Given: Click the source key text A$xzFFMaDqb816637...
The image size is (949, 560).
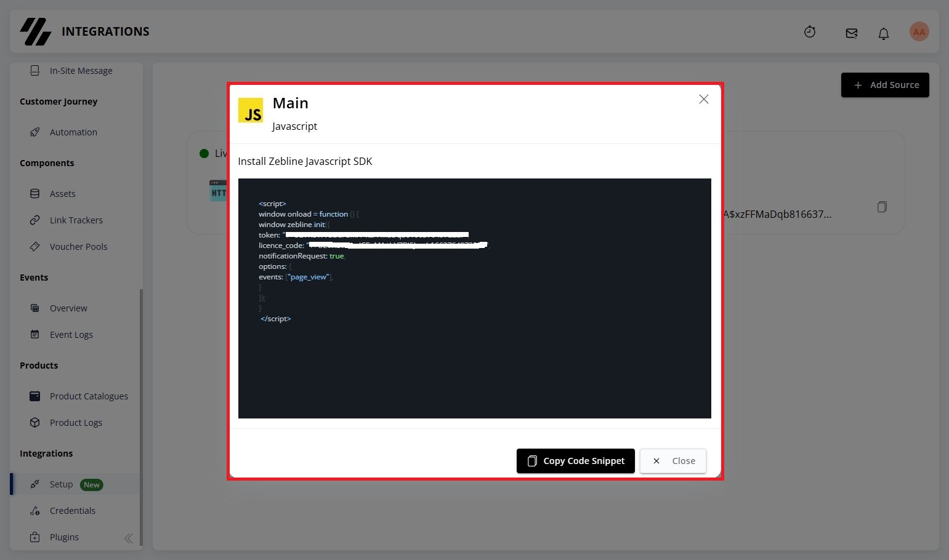Looking at the screenshot, I should (x=777, y=214).
